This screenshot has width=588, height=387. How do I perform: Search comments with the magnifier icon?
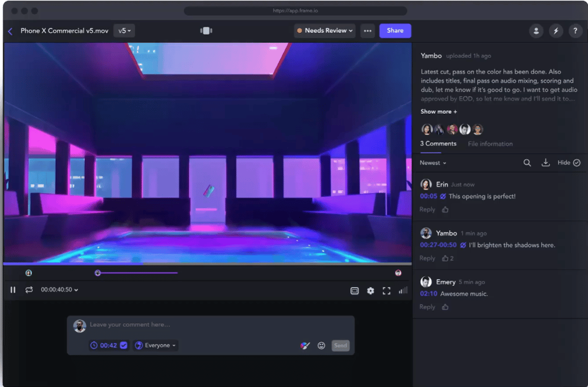(527, 162)
